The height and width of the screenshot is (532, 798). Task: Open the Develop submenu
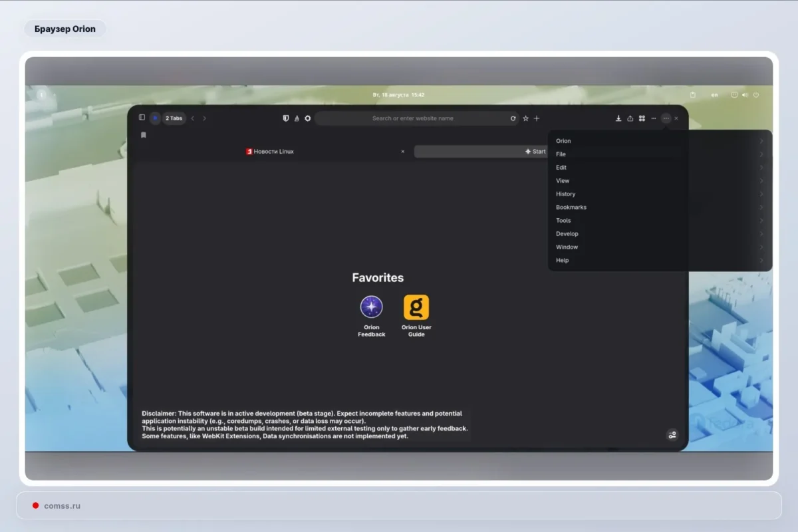660,234
